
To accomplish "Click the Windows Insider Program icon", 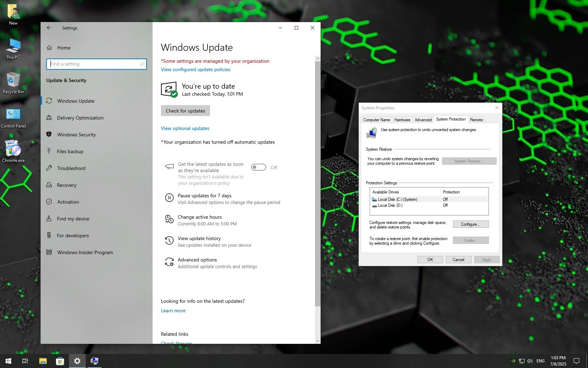I will click(49, 252).
